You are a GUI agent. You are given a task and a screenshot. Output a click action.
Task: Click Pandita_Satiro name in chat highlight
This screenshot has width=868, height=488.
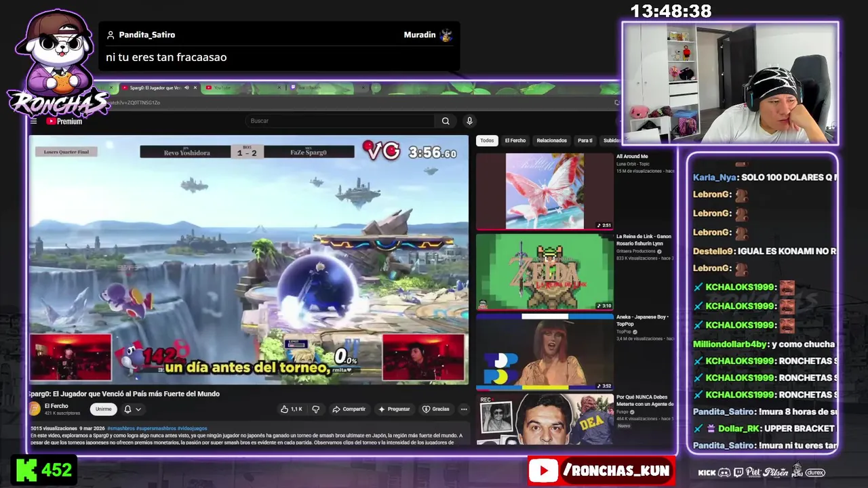tap(146, 35)
